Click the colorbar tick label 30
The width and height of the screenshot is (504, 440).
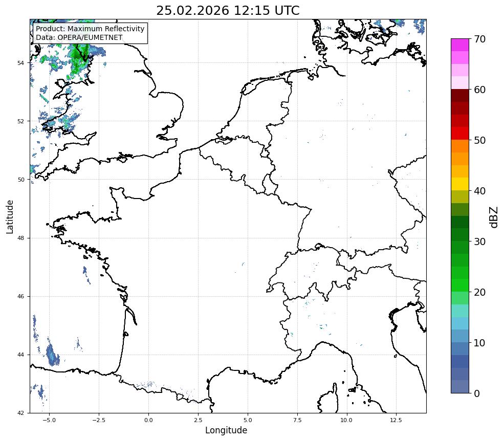tap(479, 241)
